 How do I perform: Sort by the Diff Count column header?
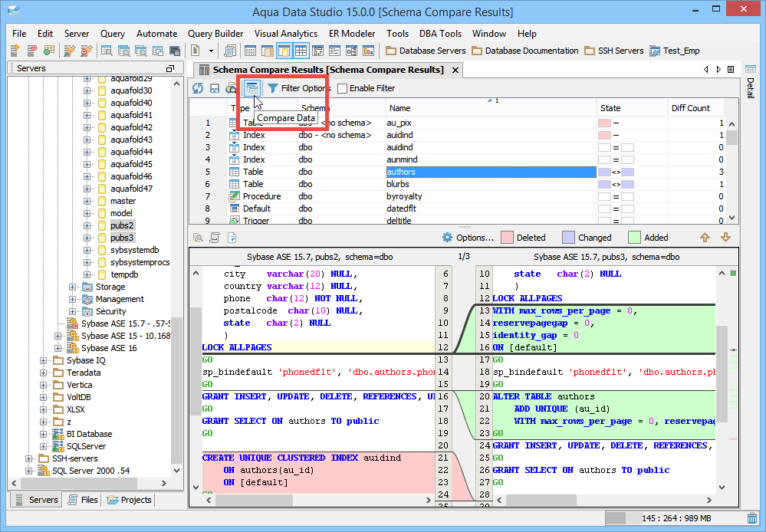point(690,108)
